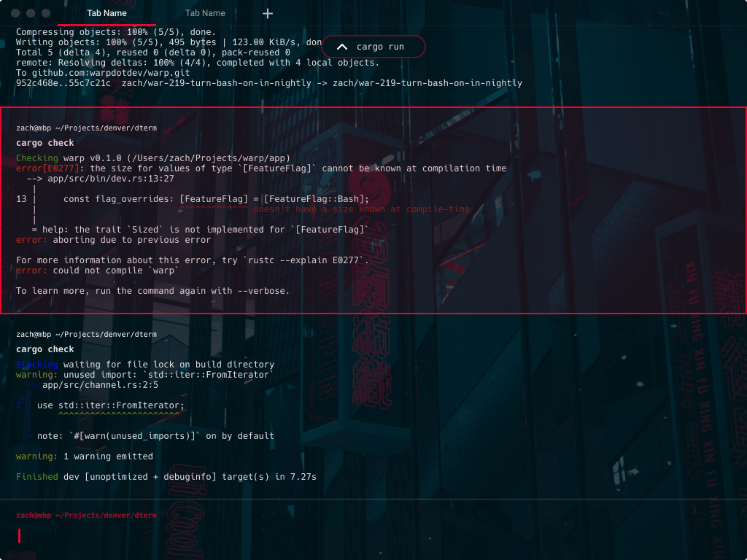Click the plus icon to add new tab
The height and width of the screenshot is (560, 747).
(268, 13)
